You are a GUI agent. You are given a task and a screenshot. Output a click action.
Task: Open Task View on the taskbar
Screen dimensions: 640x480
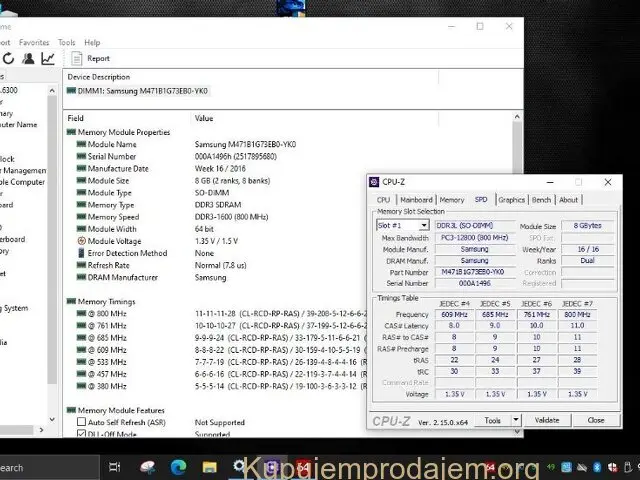pyautogui.click(x=114, y=467)
